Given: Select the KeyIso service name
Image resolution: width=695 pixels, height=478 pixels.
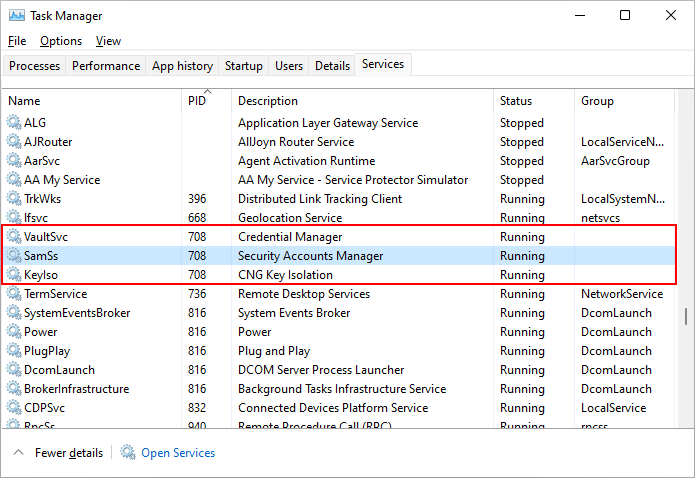Looking at the screenshot, I should pyautogui.click(x=41, y=275).
